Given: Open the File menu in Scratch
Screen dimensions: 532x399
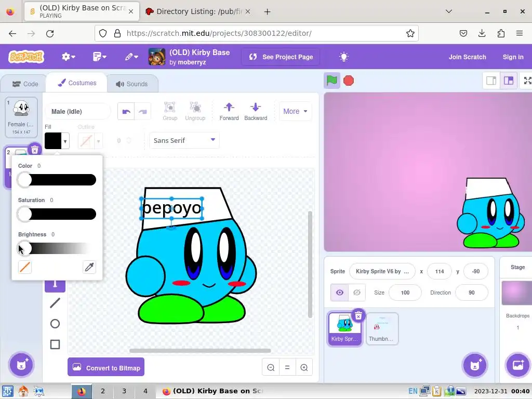Looking at the screenshot, I should 99,57.
